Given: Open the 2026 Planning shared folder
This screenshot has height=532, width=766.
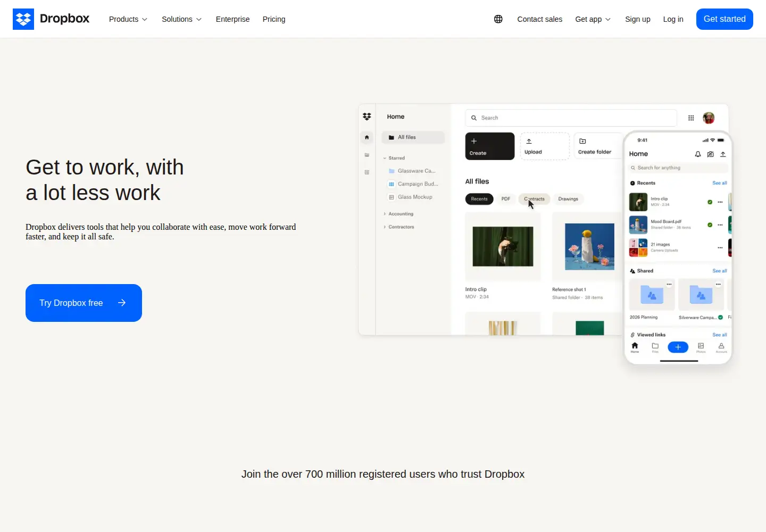Looking at the screenshot, I should [652, 300].
